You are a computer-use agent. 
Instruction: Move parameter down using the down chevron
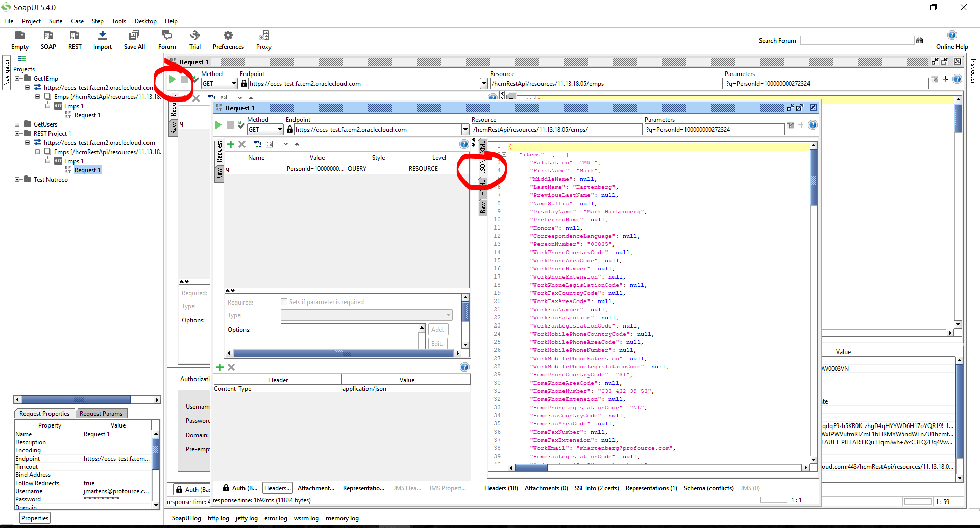coord(286,144)
